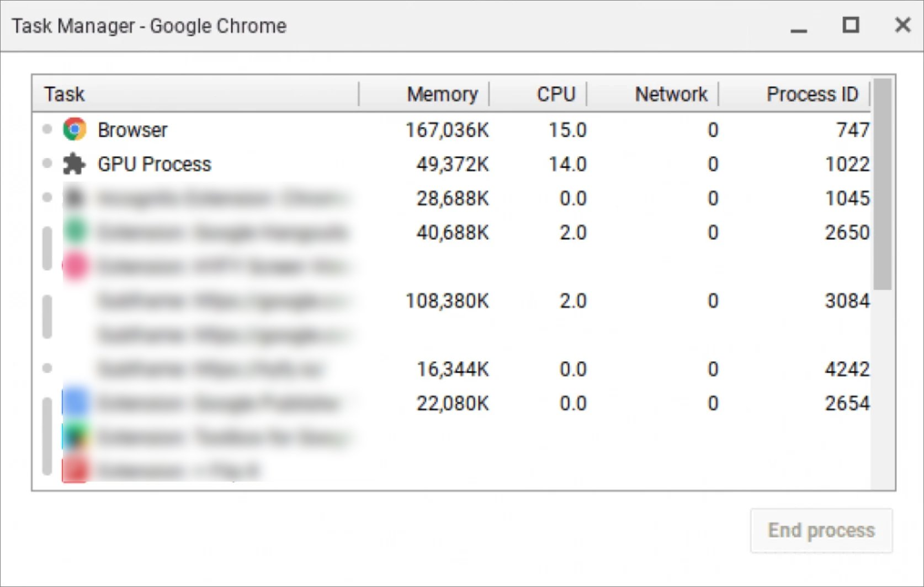924x587 pixels.
Task: Click the Chrome icon beside Browser
Action: click(x=75, y=130)
